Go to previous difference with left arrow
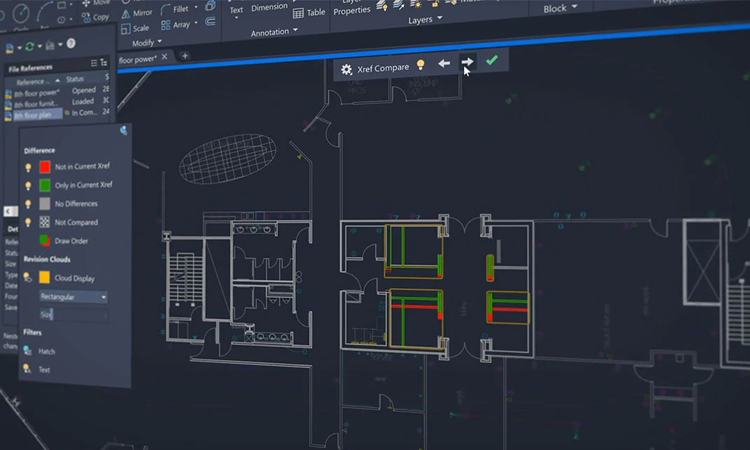 (x=442, y=63)
